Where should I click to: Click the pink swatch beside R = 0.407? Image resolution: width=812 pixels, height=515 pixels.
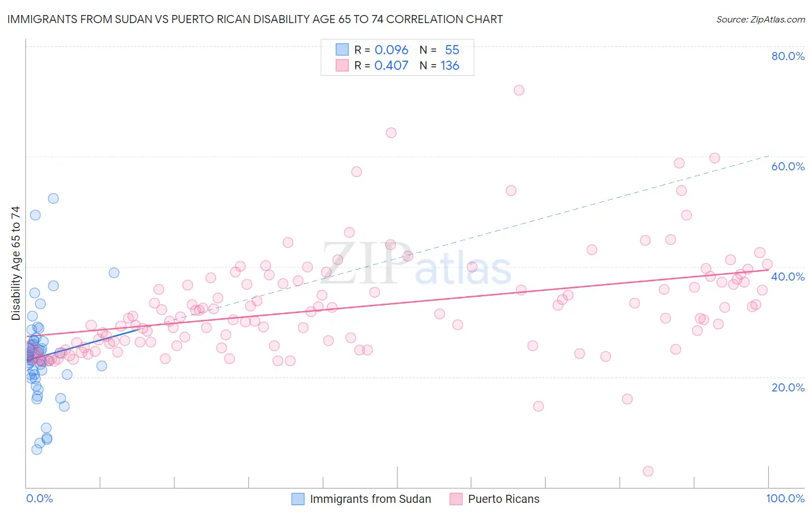(x=342, y=65)
